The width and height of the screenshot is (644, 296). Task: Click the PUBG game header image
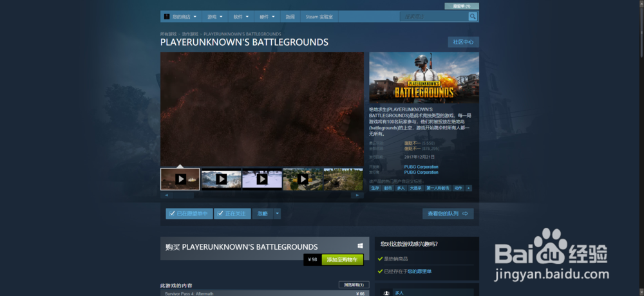(424, 77)
